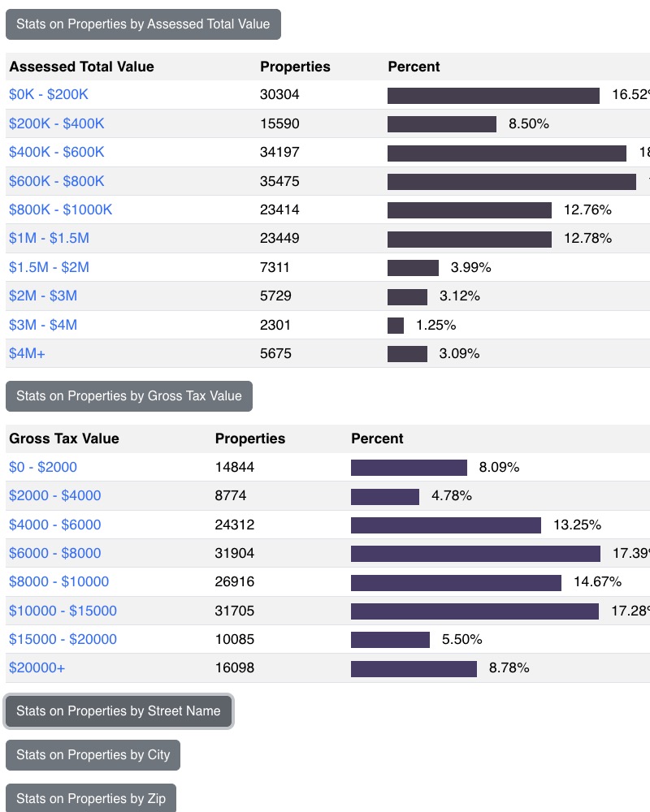Image resolution: width=650 pixels, height=812 pixels.
Task: Open Stats on Properties by Zip
Action: (x=90, y=797)
